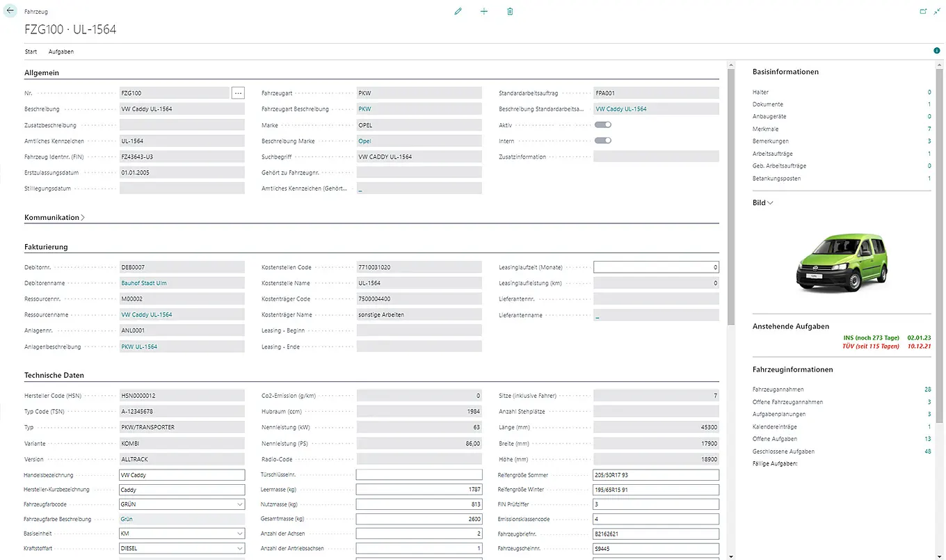
Task: Toggle the Intern switch
Action: [602, 141]
